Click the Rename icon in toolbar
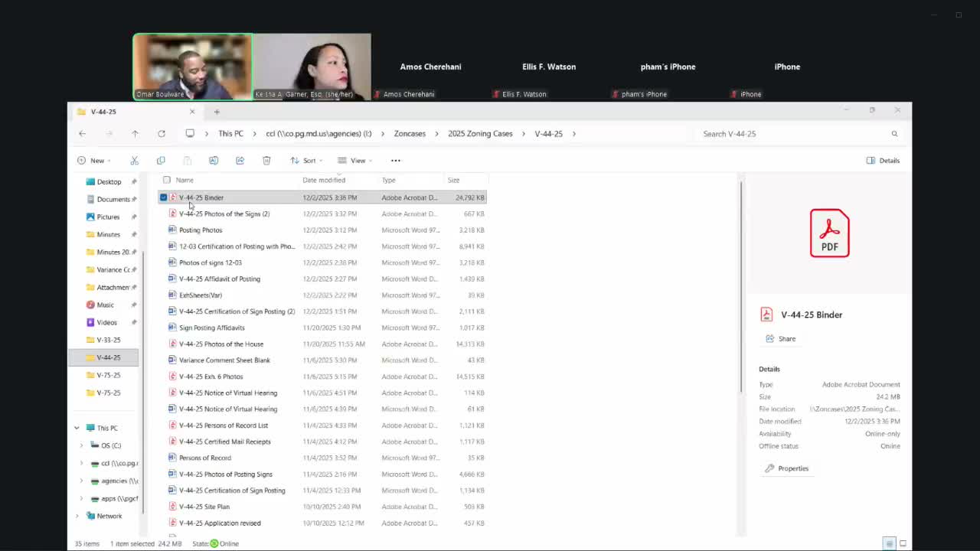This screenshot has height=551, width=980. pyautogui.click(x=214, y=161)
